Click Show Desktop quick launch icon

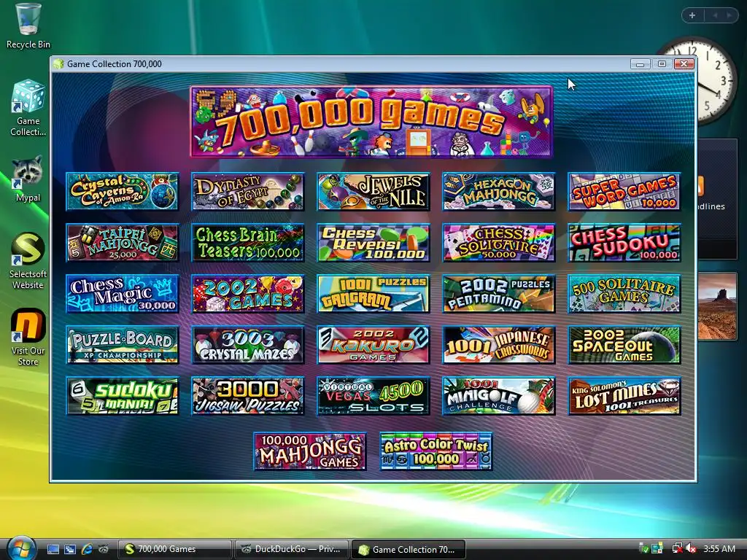click(53, 549)
